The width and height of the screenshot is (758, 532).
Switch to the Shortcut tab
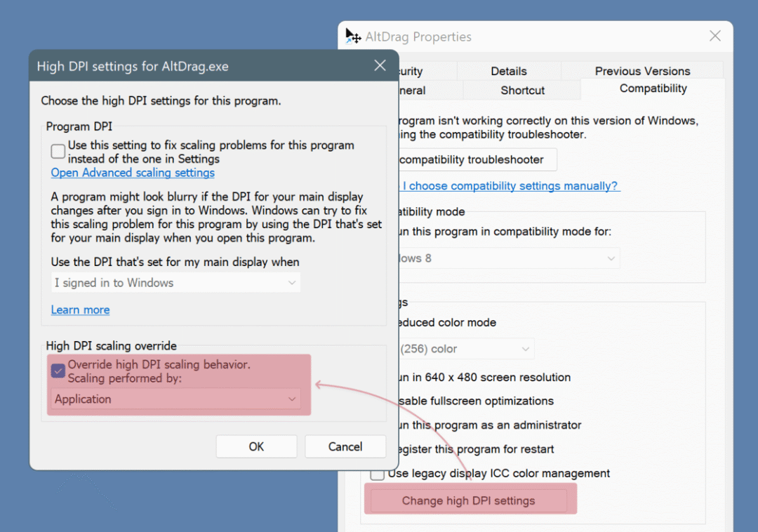(522, 91)
